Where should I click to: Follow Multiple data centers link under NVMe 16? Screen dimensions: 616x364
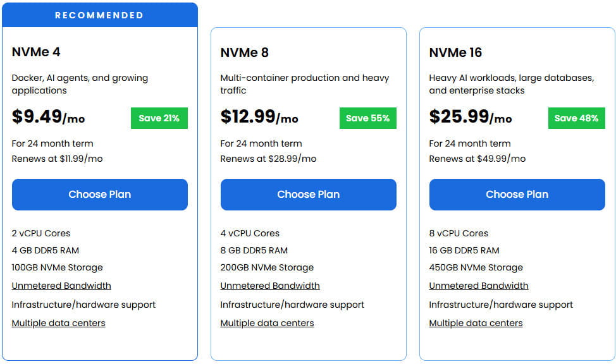tap(476, 323)
